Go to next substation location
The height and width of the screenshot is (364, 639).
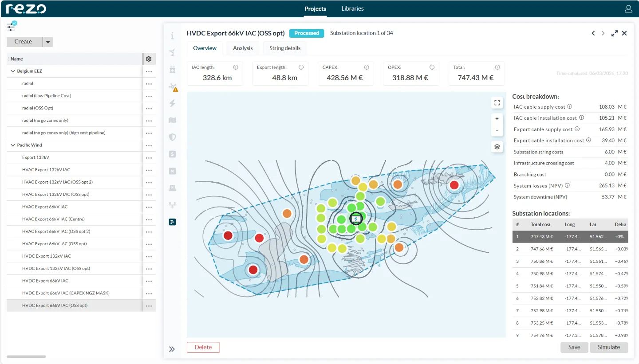pos(603,33)
